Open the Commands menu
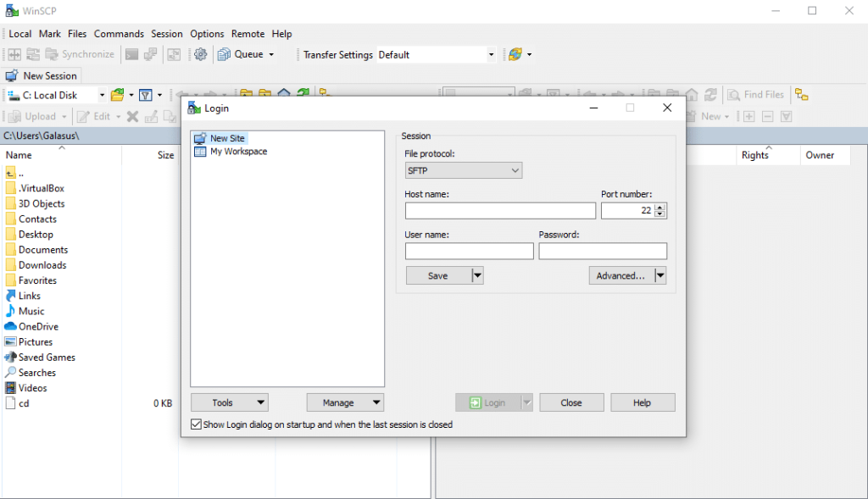Image resolution: width=868 pixels, height=499 pixels. pyautogui.click(x=119, y=34)
